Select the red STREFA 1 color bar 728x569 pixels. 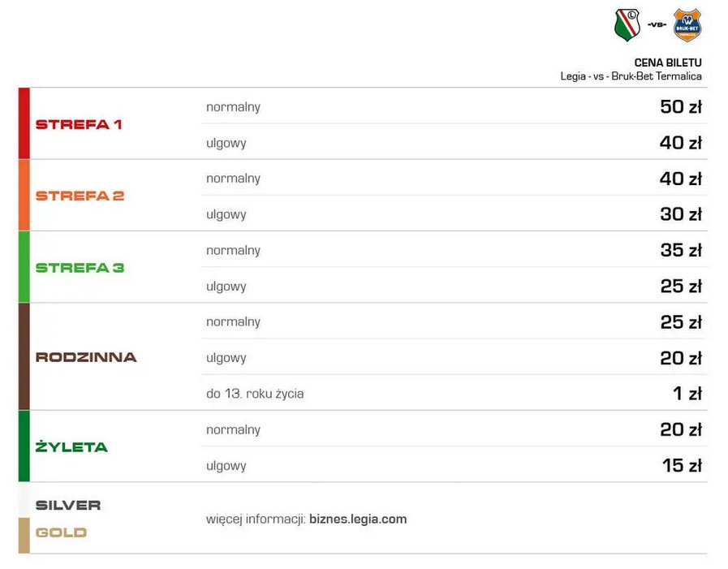24,123
